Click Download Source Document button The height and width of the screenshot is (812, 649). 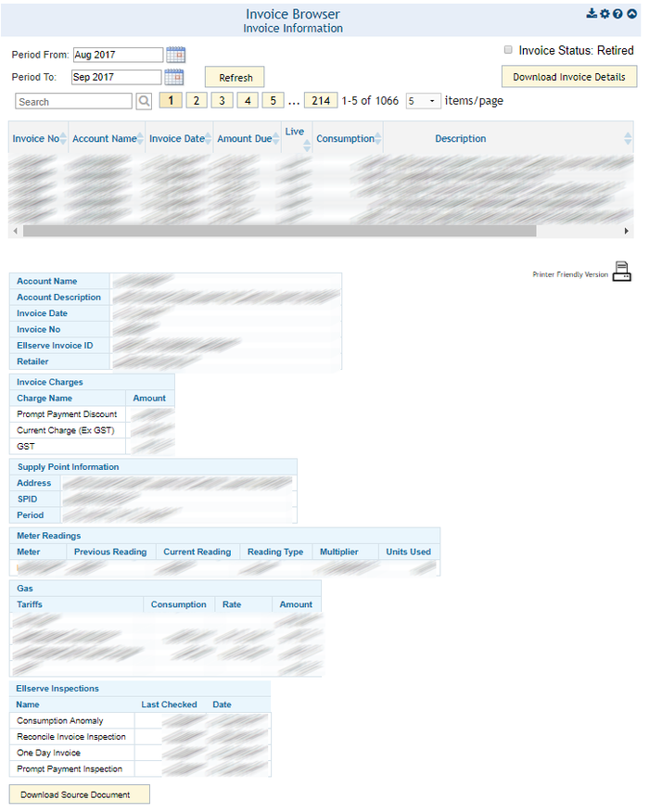click(x=79, y=794)
